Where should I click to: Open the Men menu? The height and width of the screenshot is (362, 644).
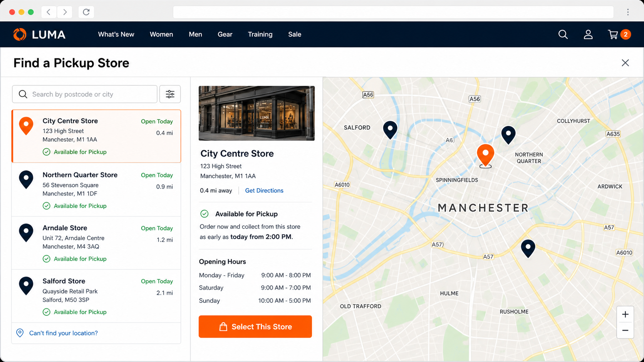tap(195, 34)
